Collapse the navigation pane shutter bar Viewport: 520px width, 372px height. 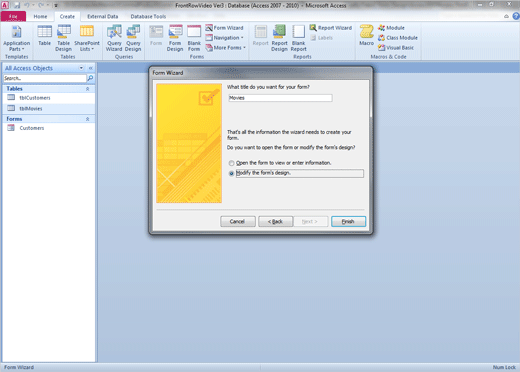(x=90, y=68)
